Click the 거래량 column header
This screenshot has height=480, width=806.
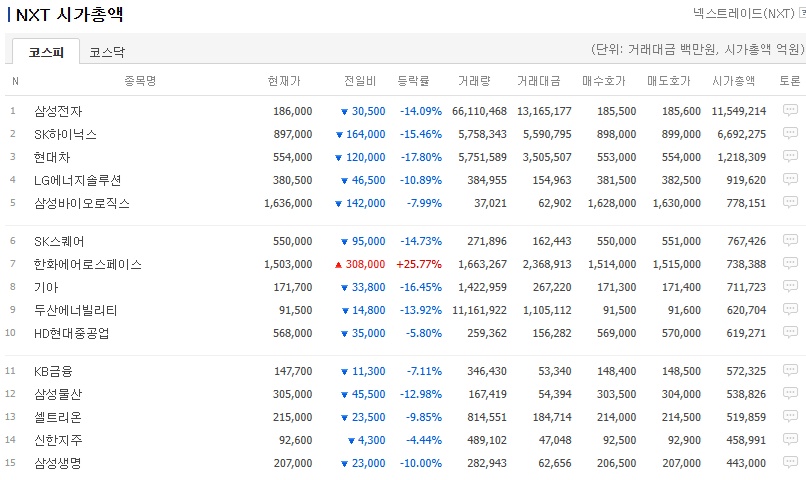[x=474, y=81]
